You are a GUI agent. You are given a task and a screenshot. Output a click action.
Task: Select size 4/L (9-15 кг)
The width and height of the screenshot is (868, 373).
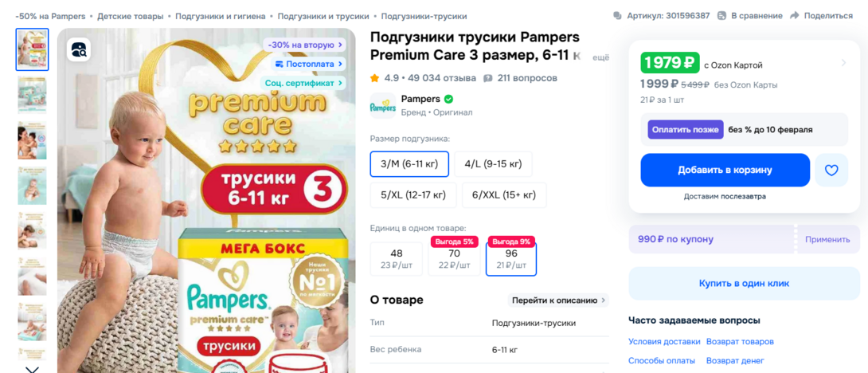click(x=493, y=164)
